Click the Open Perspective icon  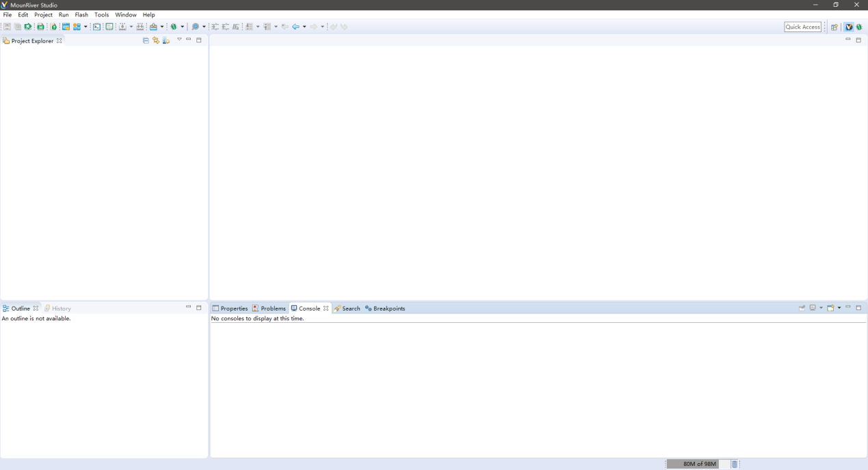click(x=834, y=27)
